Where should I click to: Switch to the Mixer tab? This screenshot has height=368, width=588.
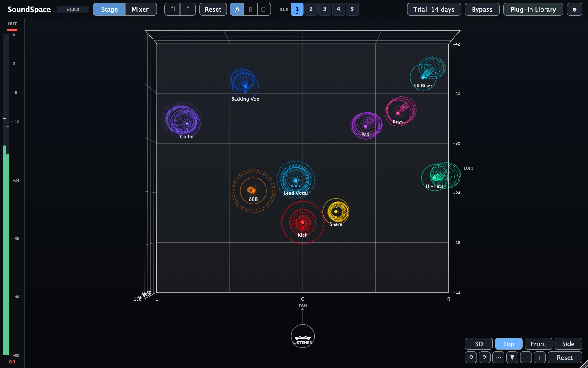pos(140,9)
